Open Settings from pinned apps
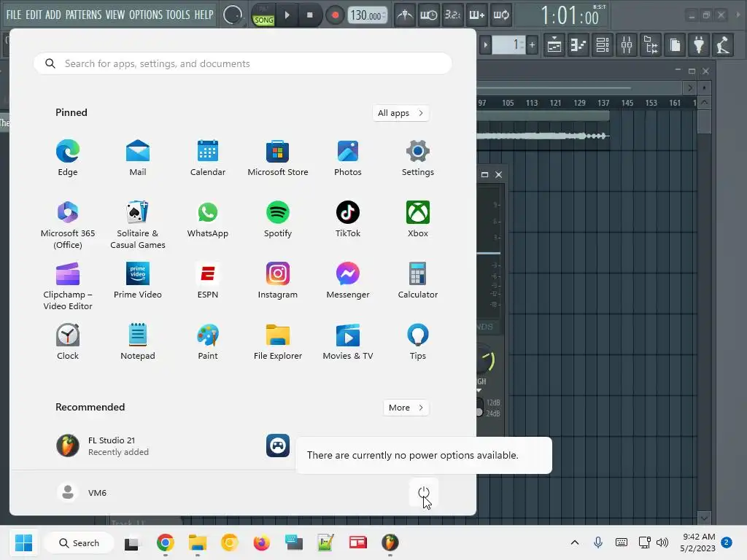The height and width of the screenshot is (560, 747). click(418, 158)
